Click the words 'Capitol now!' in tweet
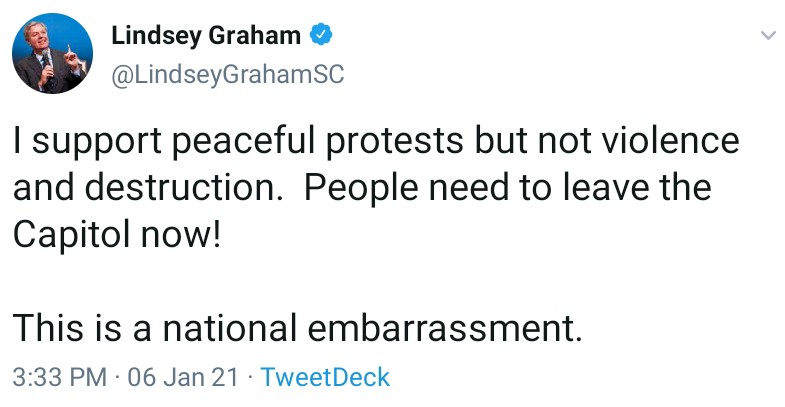 point(117,235)
